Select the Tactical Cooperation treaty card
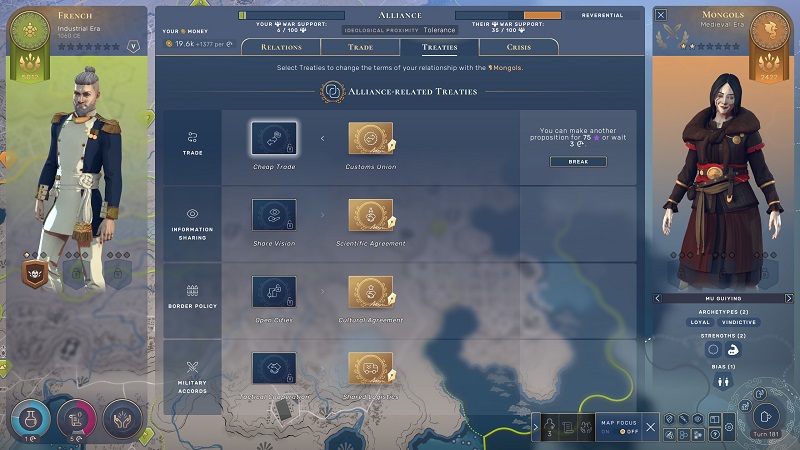 274,368
